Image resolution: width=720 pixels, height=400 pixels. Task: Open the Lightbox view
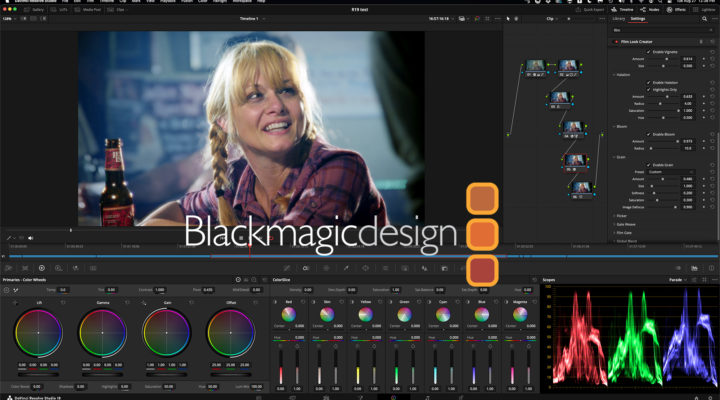704,10
